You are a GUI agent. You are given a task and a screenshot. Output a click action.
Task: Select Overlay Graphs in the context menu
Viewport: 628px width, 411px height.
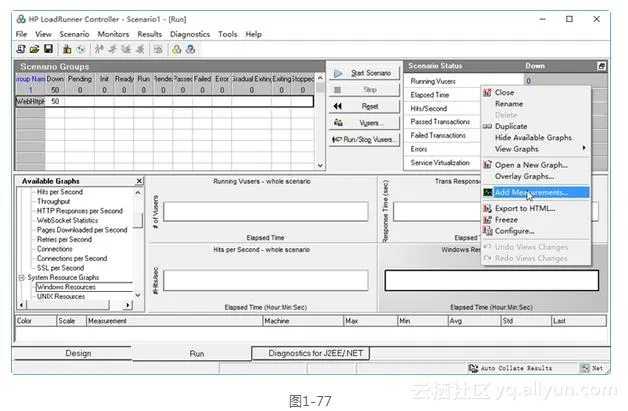click(536, 176)
